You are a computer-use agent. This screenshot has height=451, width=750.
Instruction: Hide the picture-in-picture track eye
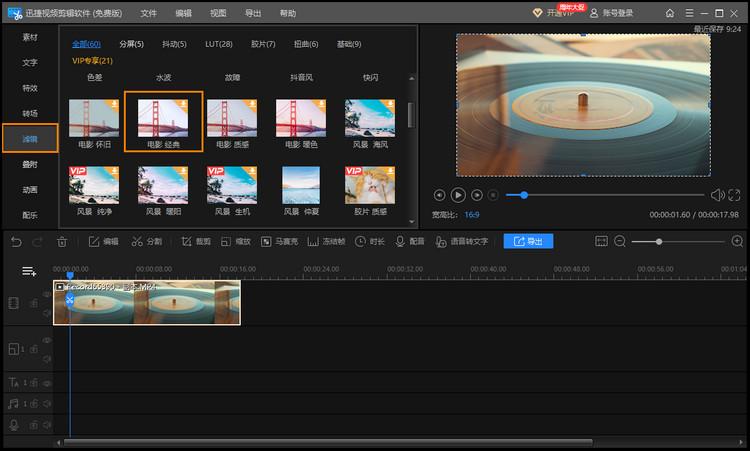[x=46, y=340]
